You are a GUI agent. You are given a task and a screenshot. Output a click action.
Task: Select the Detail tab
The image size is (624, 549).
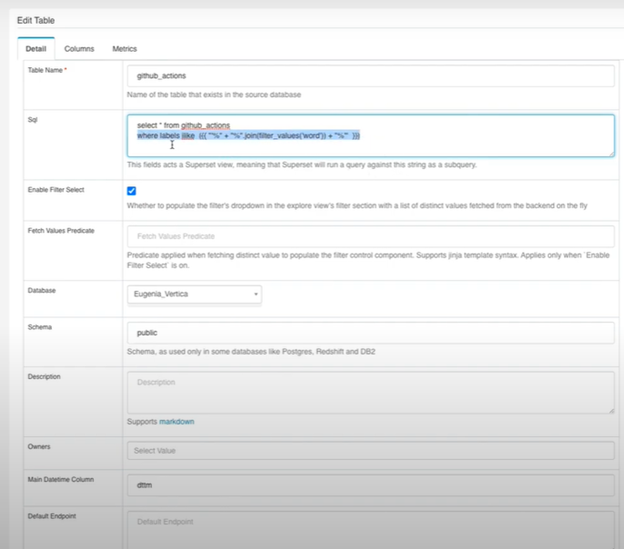(x=36, y=48)
